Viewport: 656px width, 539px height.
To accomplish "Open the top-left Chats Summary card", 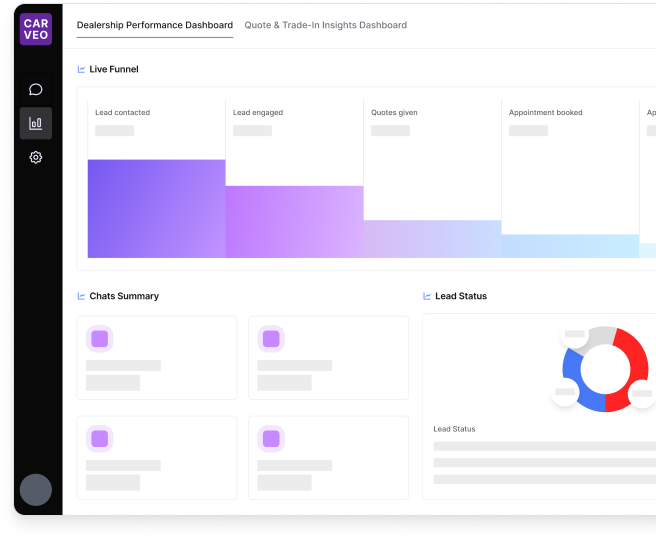I will point(157,358).
